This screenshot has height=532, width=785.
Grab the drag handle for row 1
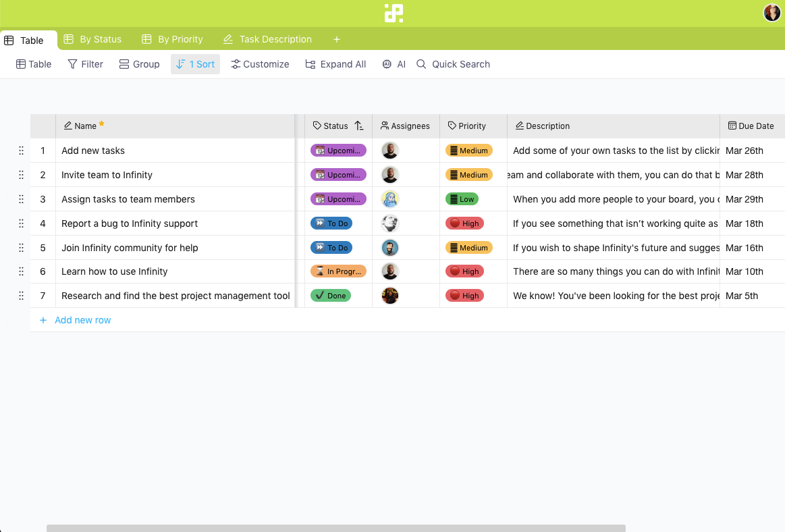(x=21, y=151)
